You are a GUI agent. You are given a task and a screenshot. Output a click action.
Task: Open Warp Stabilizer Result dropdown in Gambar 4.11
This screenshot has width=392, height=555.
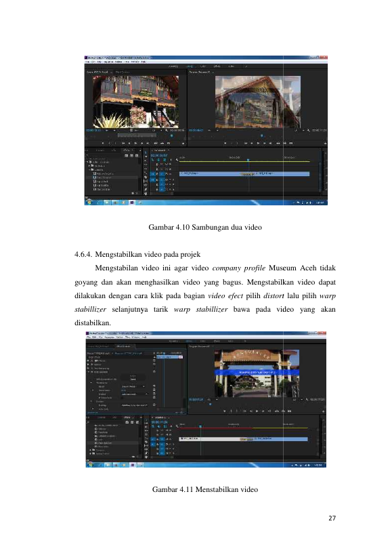tap(133, 386)
